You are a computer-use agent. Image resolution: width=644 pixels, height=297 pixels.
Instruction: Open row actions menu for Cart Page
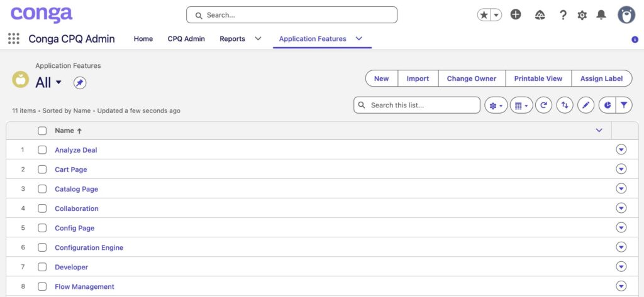(x=621, y=169)
